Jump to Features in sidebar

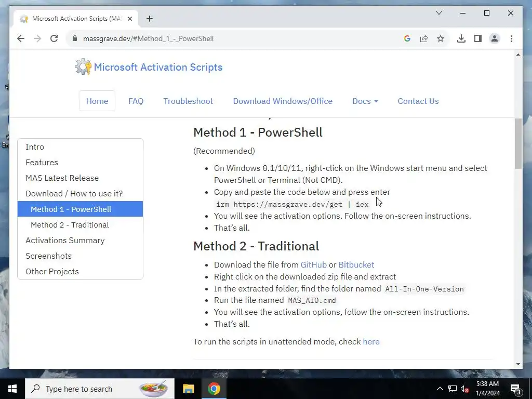tap(80, 163)
